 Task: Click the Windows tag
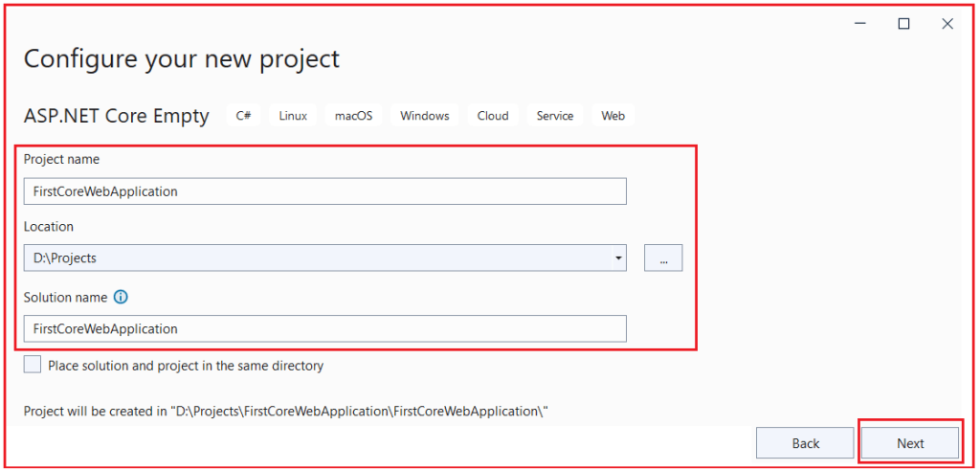click(x=425, y=116)
